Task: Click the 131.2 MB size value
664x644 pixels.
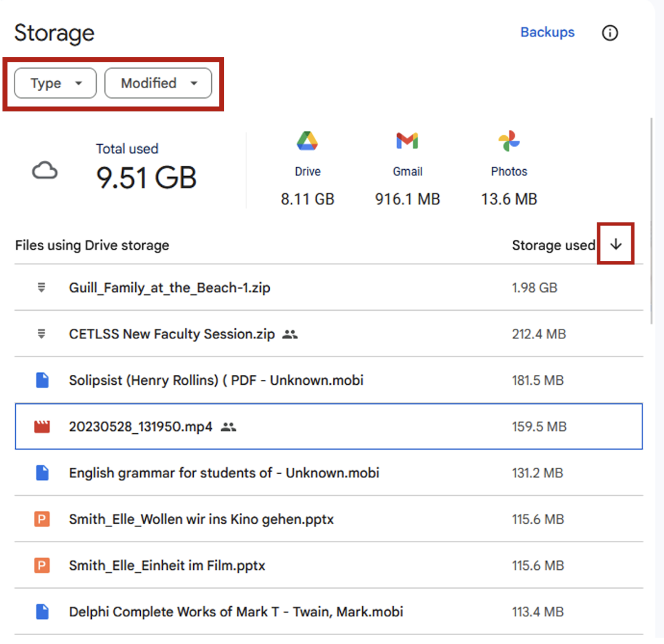Action: [x=538, y=472]
